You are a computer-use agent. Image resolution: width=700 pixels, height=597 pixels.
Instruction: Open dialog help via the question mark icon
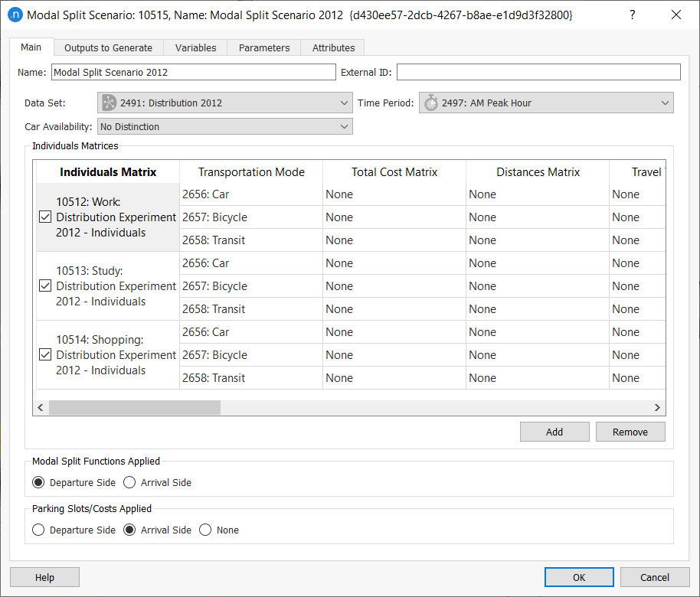[x=632, y=15]
